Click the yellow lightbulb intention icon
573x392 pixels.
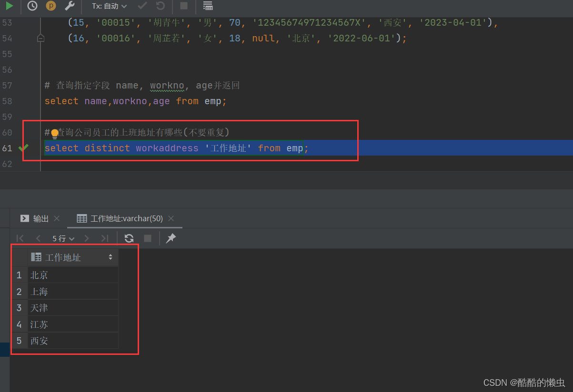tap(55, 134)
